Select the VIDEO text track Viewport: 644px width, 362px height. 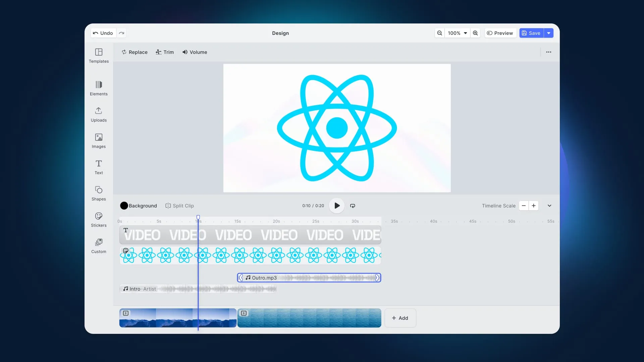point(250,235)
